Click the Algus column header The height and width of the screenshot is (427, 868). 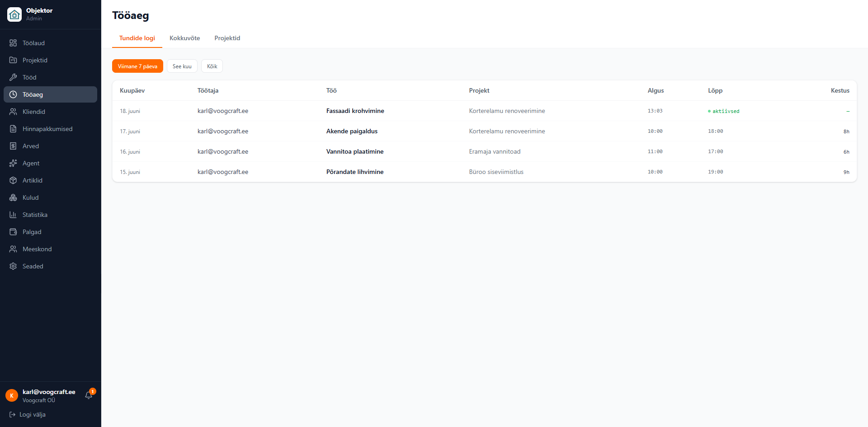pyautogui.click(x=656, y=90)
